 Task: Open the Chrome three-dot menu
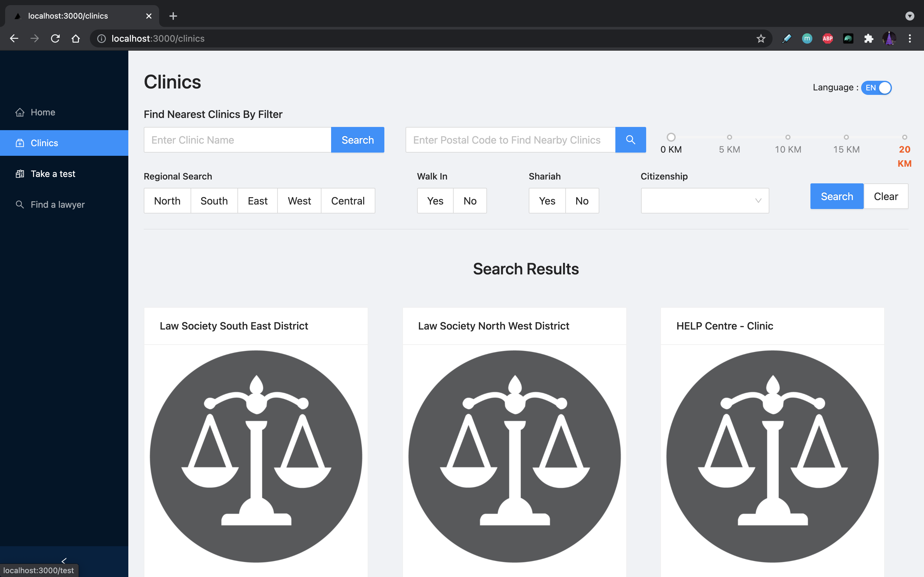pyautogui.click(x=910, y=38)
